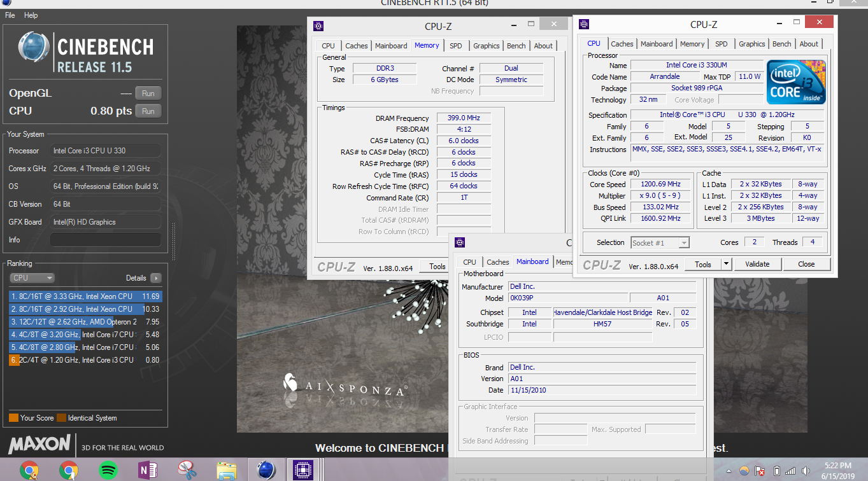This screenshot has height=481, width=868.
Task: Click the Core Speed value 1200.69 MHz
Action: click(660, 184)
